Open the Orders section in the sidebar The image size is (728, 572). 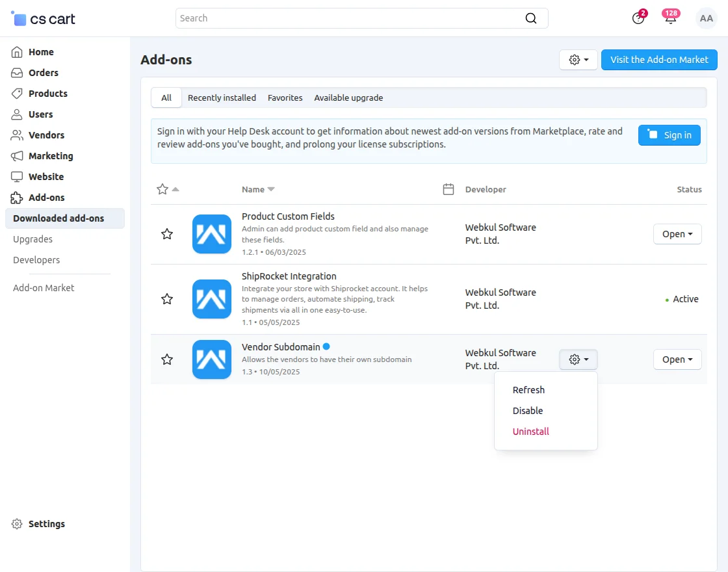pos(44,72)
